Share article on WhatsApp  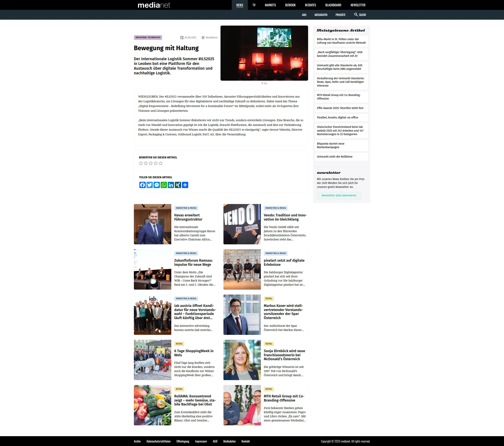pyautogui.click(x=164, y=185)
